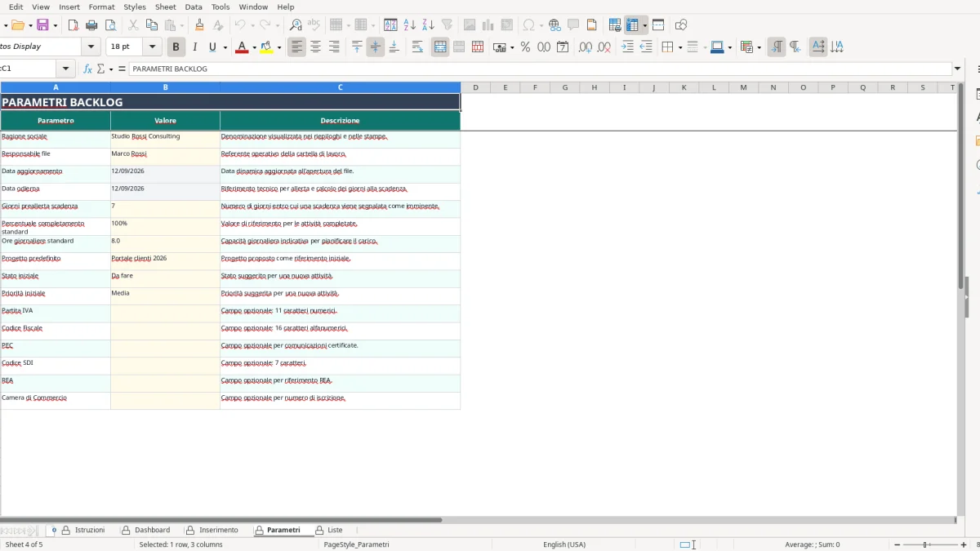Undo the last action
This screenshot has width=980, height=551.
pyautogui.click(x=240, y=25)
